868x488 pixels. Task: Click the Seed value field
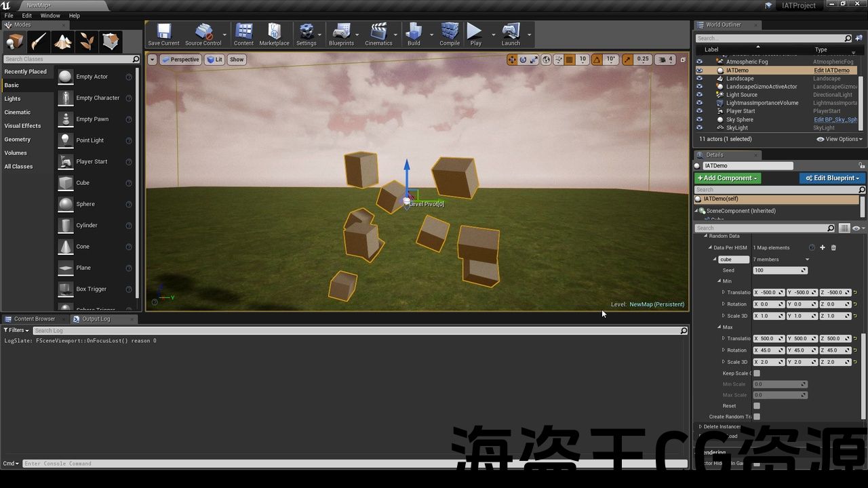[x=778, y=270]
